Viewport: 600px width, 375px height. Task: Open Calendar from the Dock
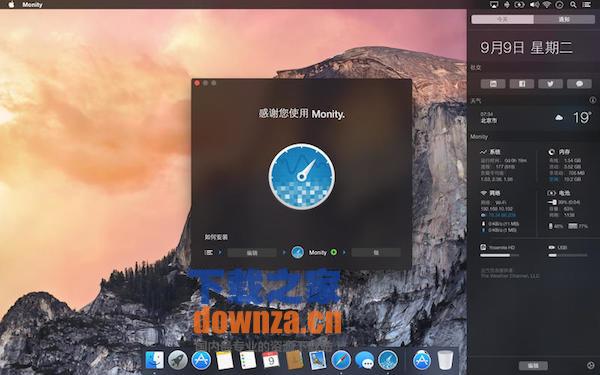click(x=271, y=360)
